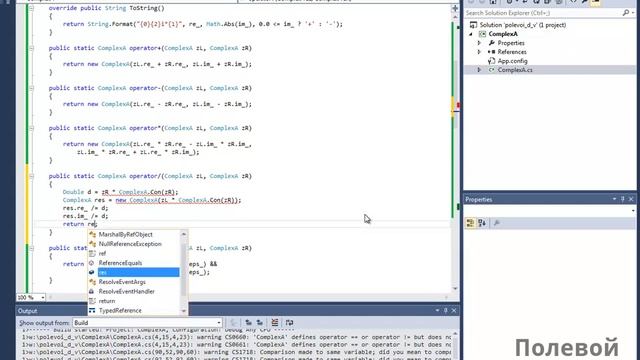Collapse the operator- method outline

31,88
